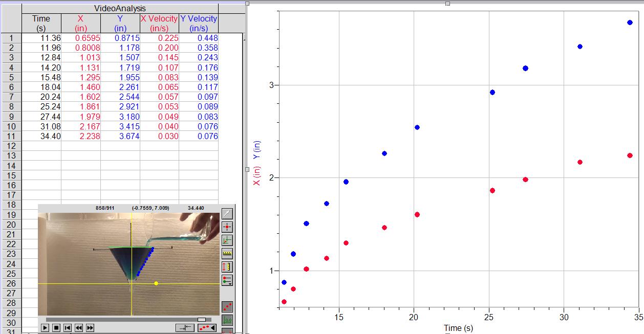Advance the video one frame forward
Image resolution: width=644 pixels, height=334 pixels.
tap(90, 327)
